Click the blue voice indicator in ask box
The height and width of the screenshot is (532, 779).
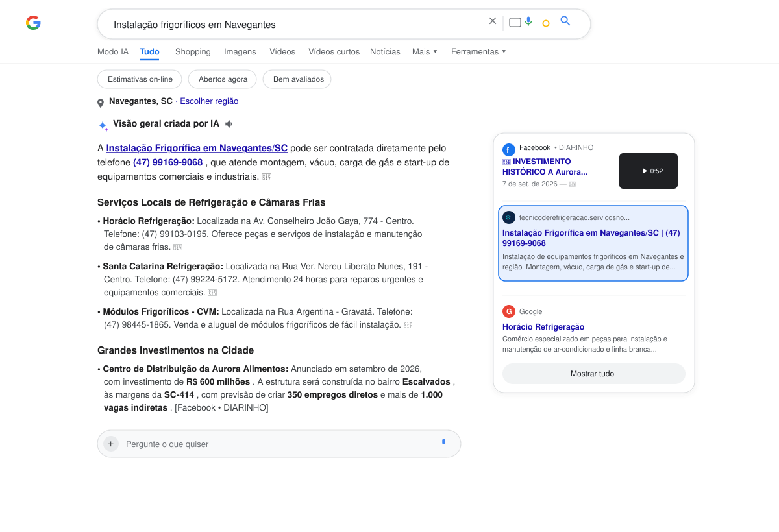(443, 442)
